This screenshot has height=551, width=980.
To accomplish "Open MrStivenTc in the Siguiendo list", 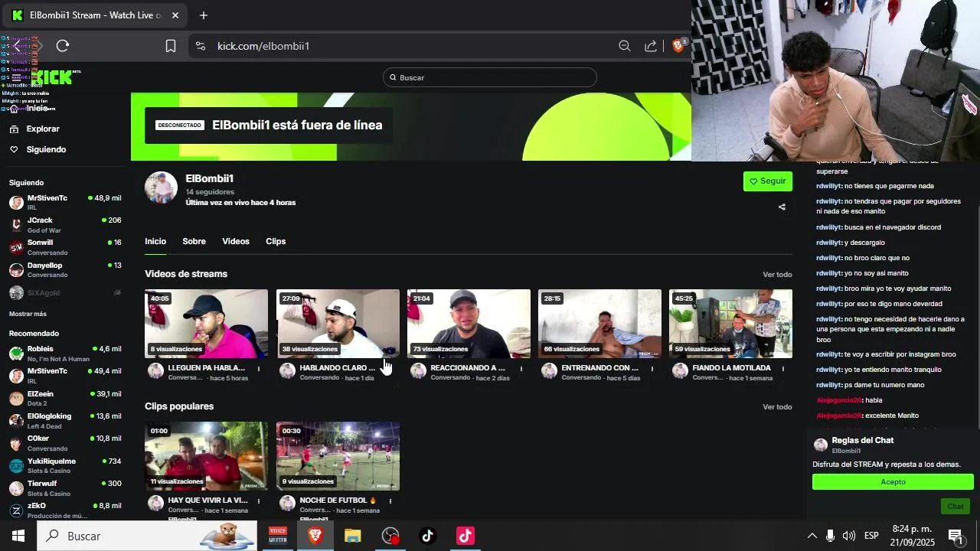I will 65,203.
